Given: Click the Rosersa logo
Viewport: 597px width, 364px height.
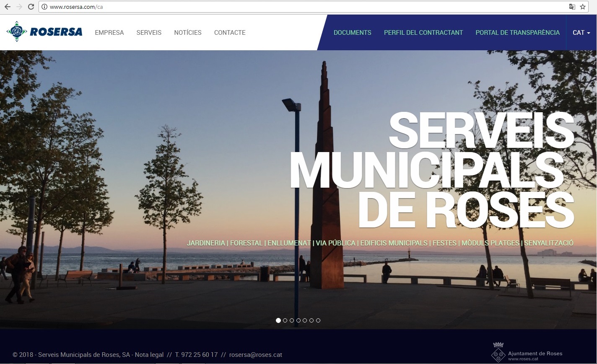Looking at the screenshot, I should tap(44, 32).
